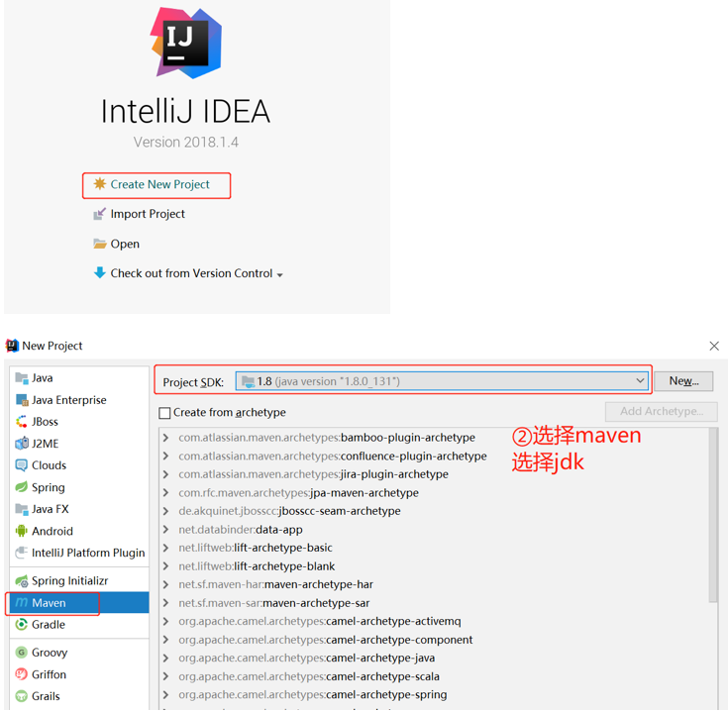
Task: Click the Import Project arrow icon
Action: pos(100,214)
